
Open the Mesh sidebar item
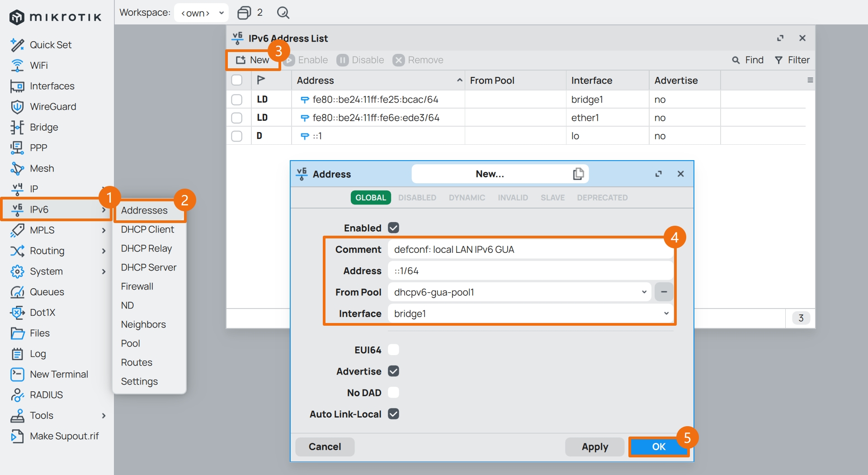click(42, 168)
